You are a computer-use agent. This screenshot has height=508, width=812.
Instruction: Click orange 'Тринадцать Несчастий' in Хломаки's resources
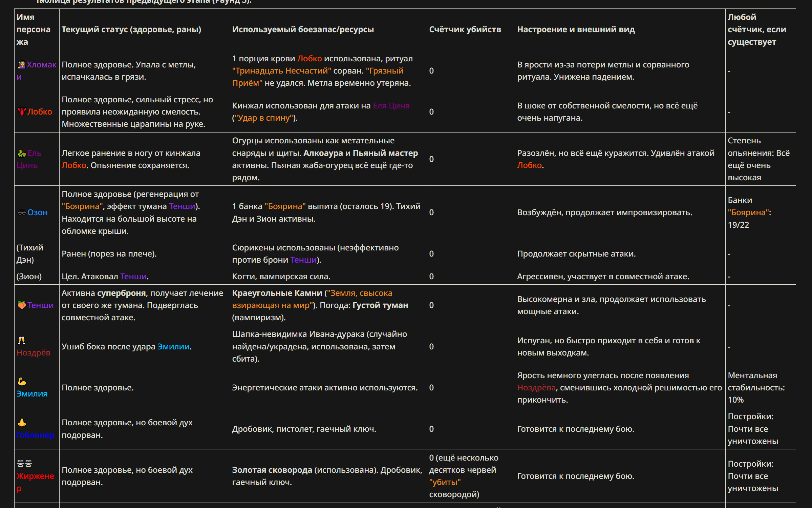[x=281, y=71]
